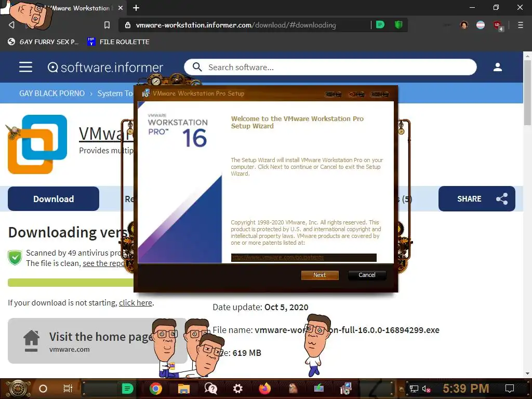Open the FILE ROULETTE bookmark
This screenshot has height=399, width=532.
click(x=118, y=42)
